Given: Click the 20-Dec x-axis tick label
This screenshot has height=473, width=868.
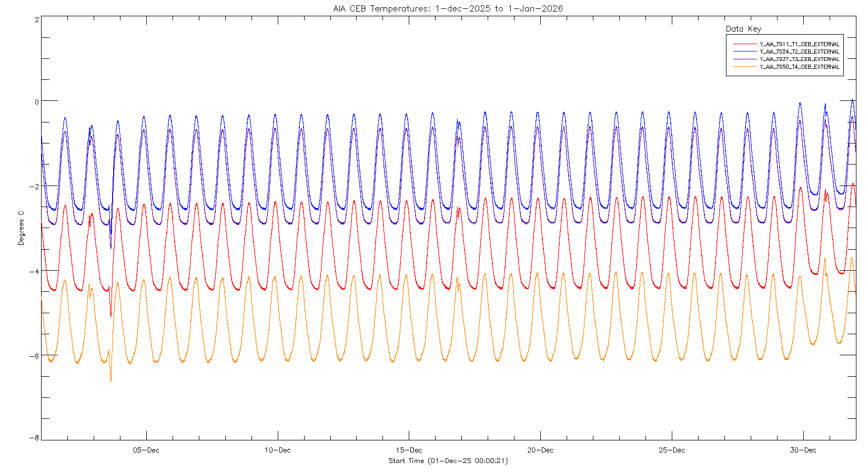Looking at the screenshot, I should coord(540,450).
